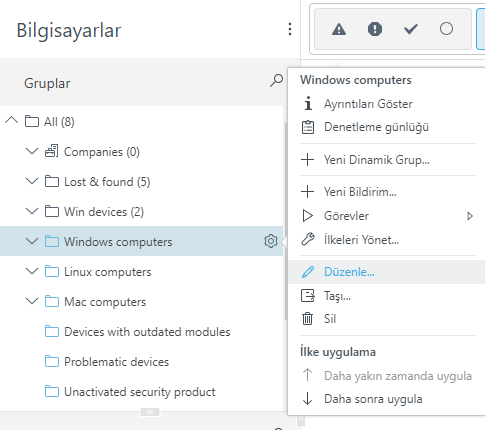Click Daha sonra uygula down arrow
485x430 pixels.
click(x=307, y=399)
